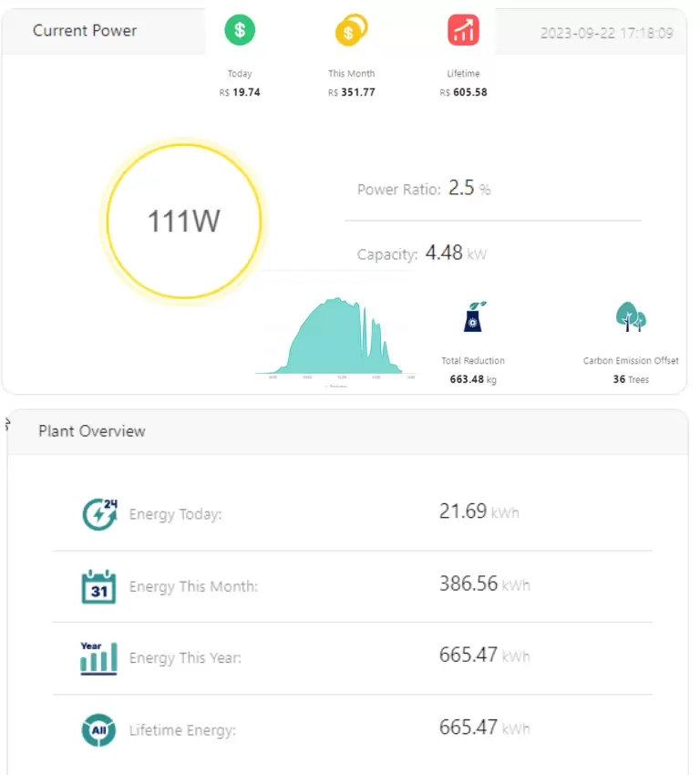Click the timestamp 2023-09-22 17:18:09
Viewport: 700px width, 775px height.
coord(606,33)
